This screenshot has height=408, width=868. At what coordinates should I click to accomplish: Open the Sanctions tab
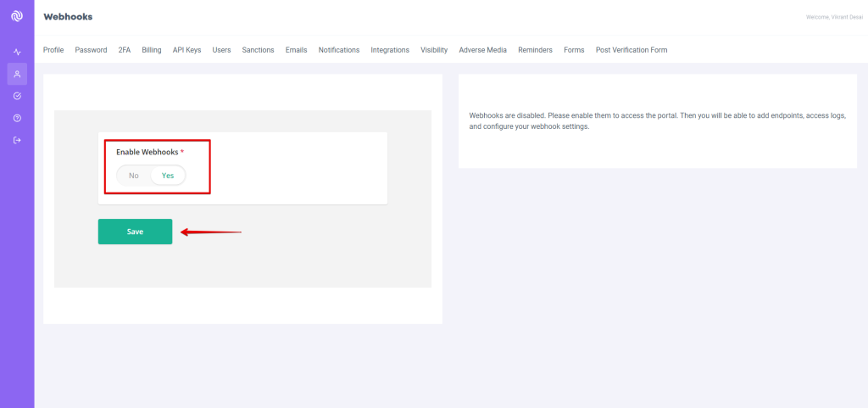tap(258, 50)
